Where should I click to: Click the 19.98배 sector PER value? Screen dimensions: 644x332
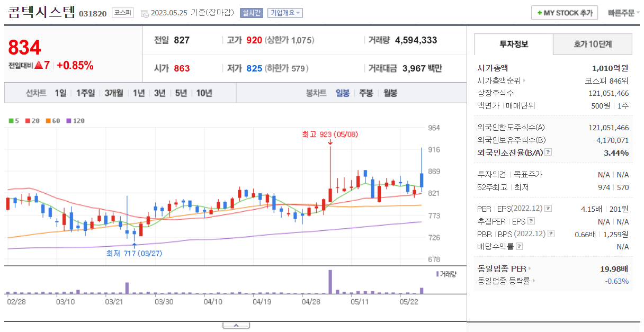tap(614, 269)
